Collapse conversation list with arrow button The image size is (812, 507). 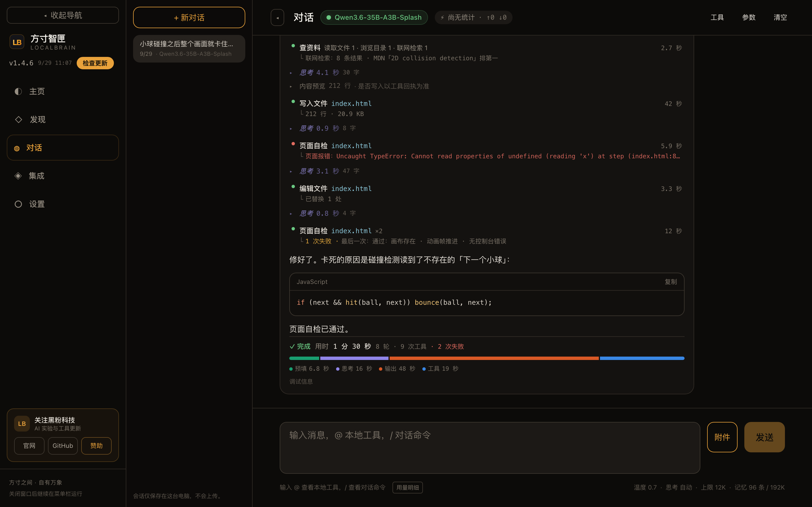point(277,17)
